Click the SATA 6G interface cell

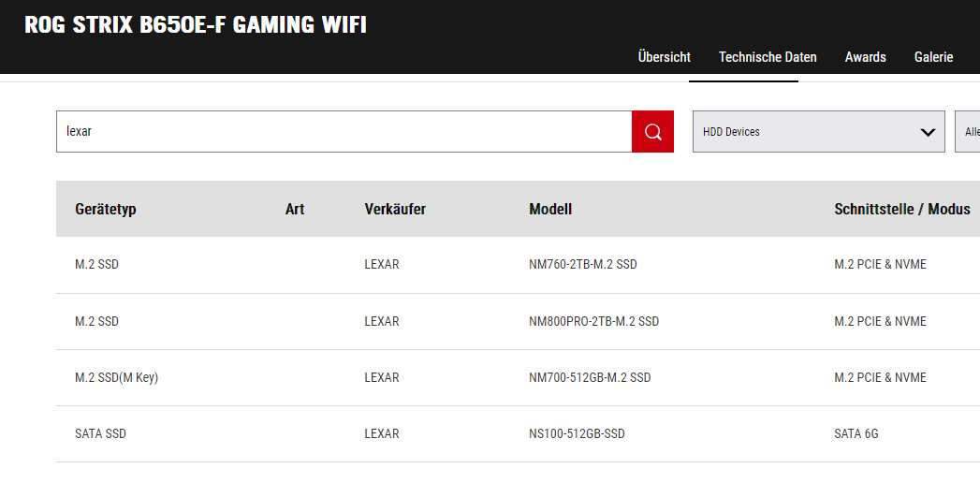click(856, 433)
